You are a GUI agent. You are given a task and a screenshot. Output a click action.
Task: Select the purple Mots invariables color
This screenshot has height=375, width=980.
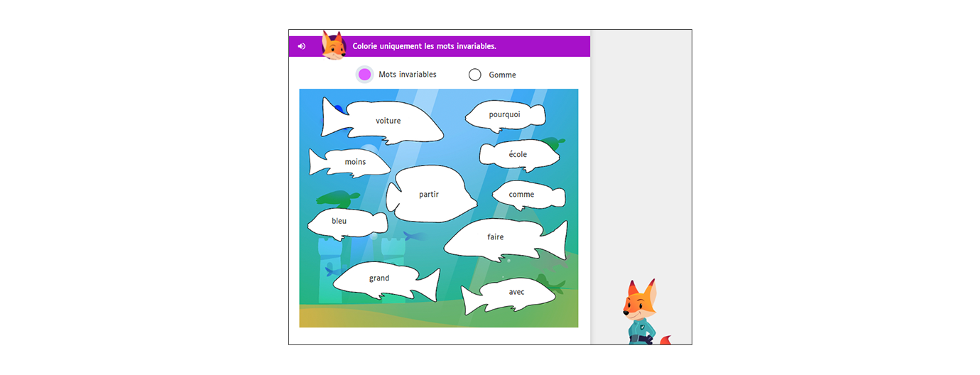point(364,75)
